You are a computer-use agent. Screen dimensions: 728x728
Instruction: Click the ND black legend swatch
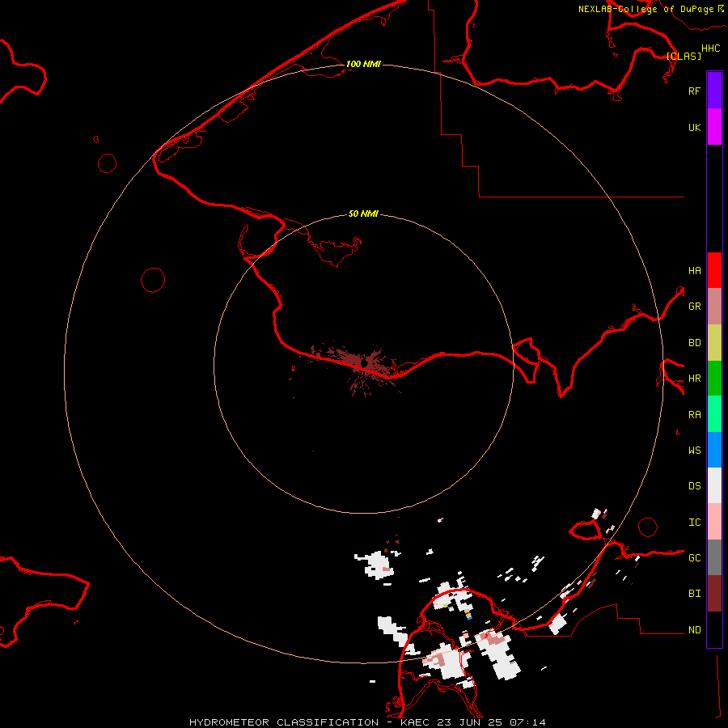point(714,629)
